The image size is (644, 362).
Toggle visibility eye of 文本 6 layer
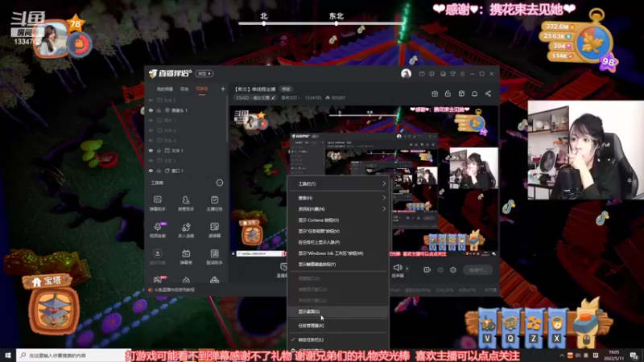pyautogui.click(x=151, y=130)
